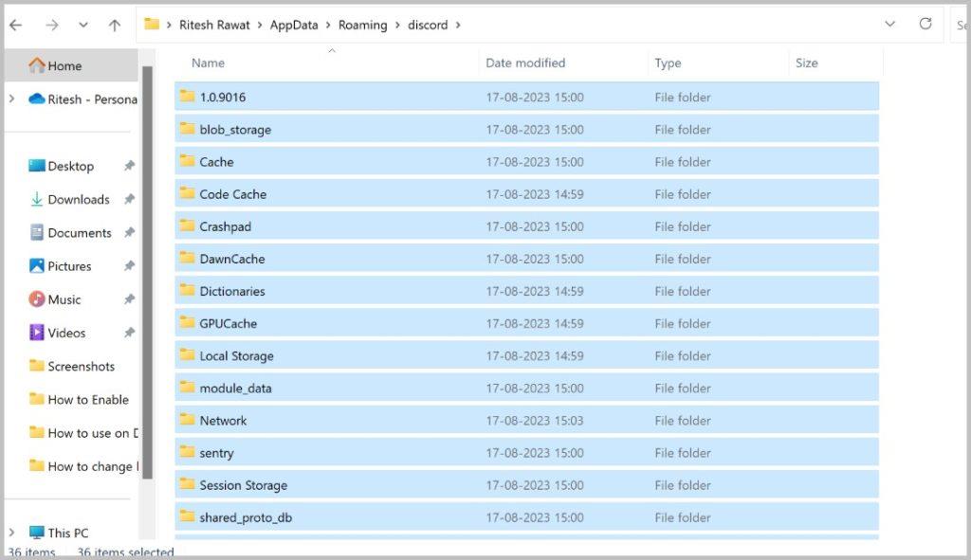Click the Videos icon in sidebar
Image resolution: width=971 pixels, height=560 pixels.
point(37,333)
